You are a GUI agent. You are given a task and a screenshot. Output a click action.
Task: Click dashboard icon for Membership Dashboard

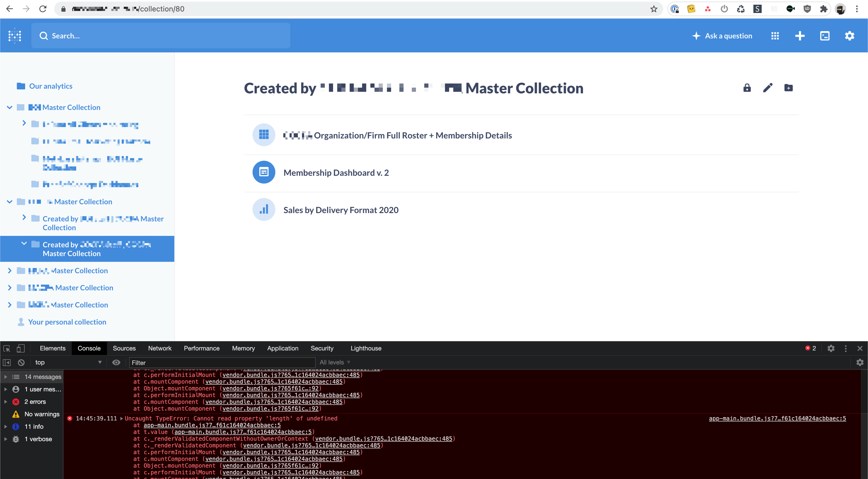tap(264, 172)
